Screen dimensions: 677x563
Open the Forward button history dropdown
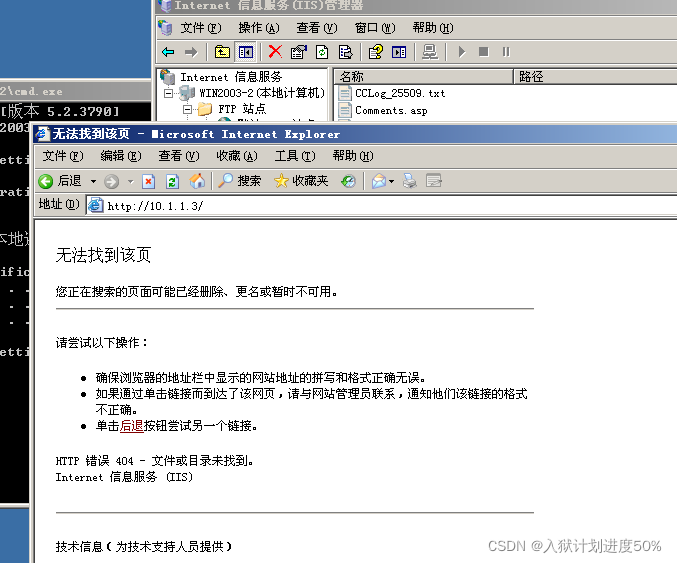[x=131, y=181]
